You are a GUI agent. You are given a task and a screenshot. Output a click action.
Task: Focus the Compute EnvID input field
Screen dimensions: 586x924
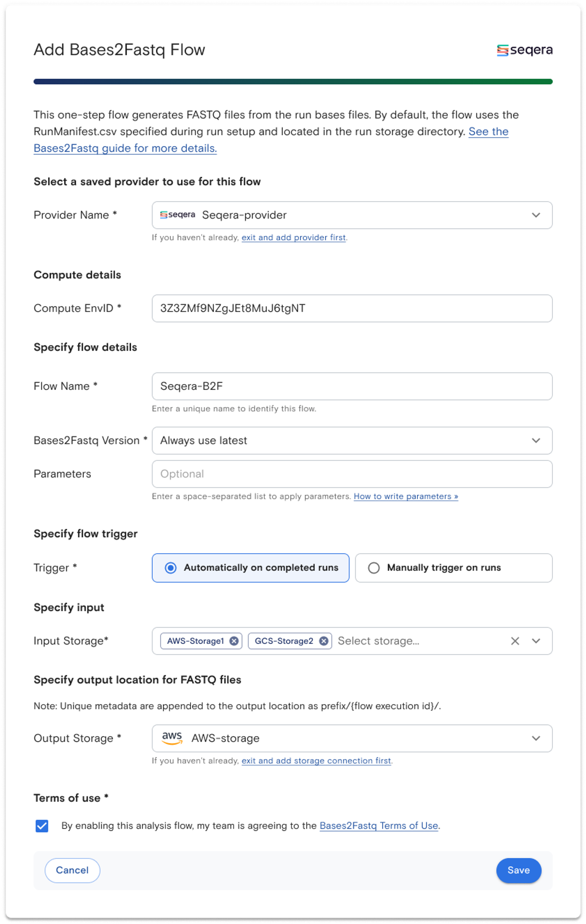pyautogui.click(x=351, y=308)
